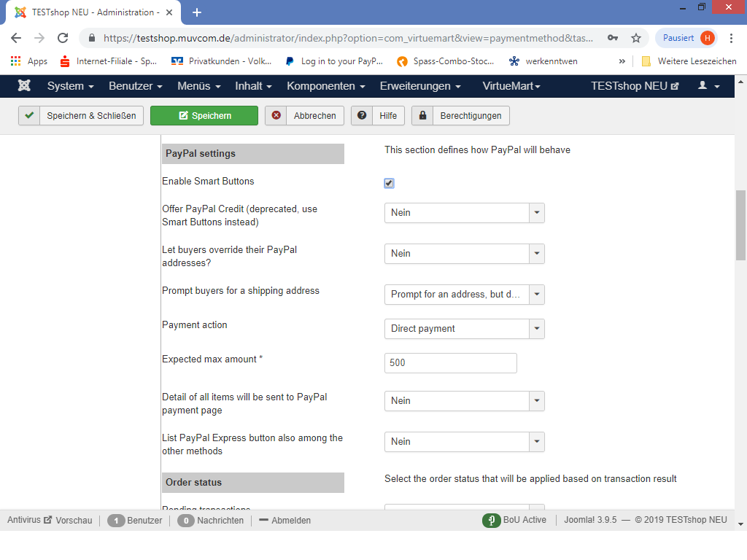This screenshot has height=560, width=747.
Task: Open the Chrome three-dot menu
Action: click(x=731, y=38)
